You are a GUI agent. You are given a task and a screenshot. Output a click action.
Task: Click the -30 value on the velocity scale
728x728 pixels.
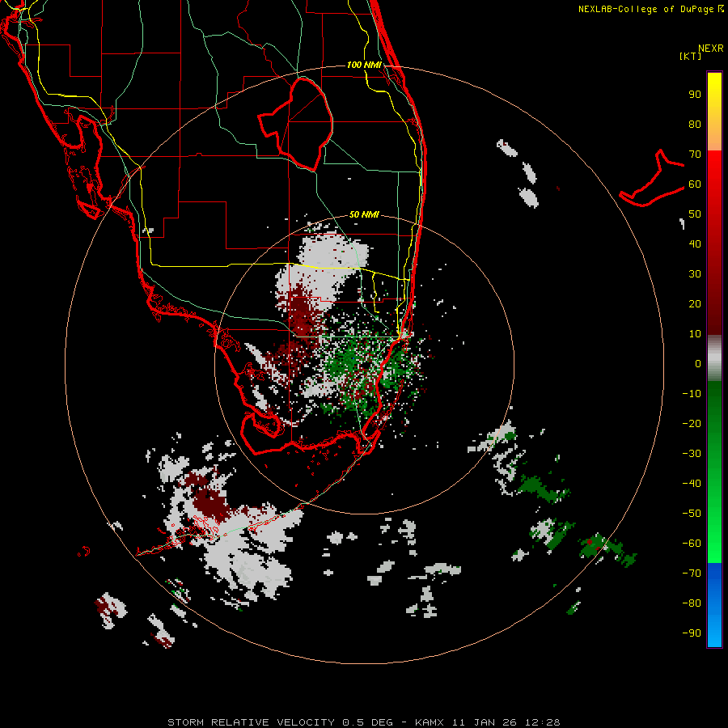pos(692,454)
